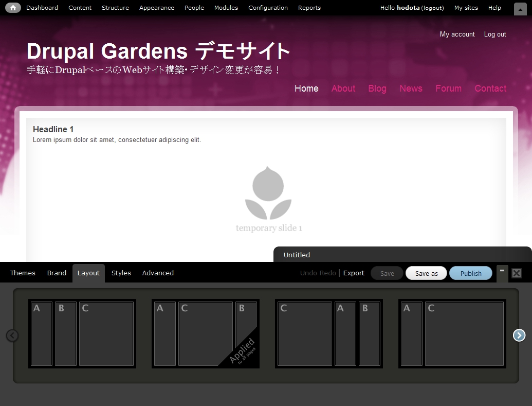Screen dimensions: 532x406
Task: Open the Structure admin menu
Action: point(115,8)
